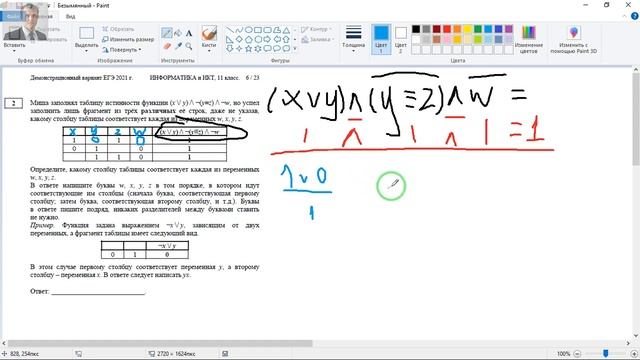Open Edit colors (Изменение цветов)

(529, 39)
